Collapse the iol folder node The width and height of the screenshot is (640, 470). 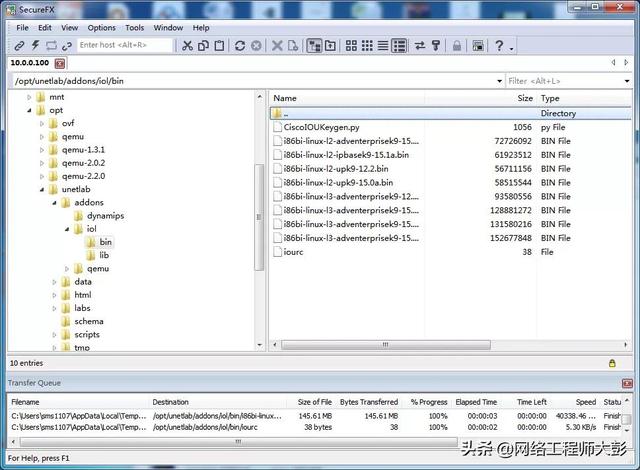pyautogui.click(x=67, y=229)
